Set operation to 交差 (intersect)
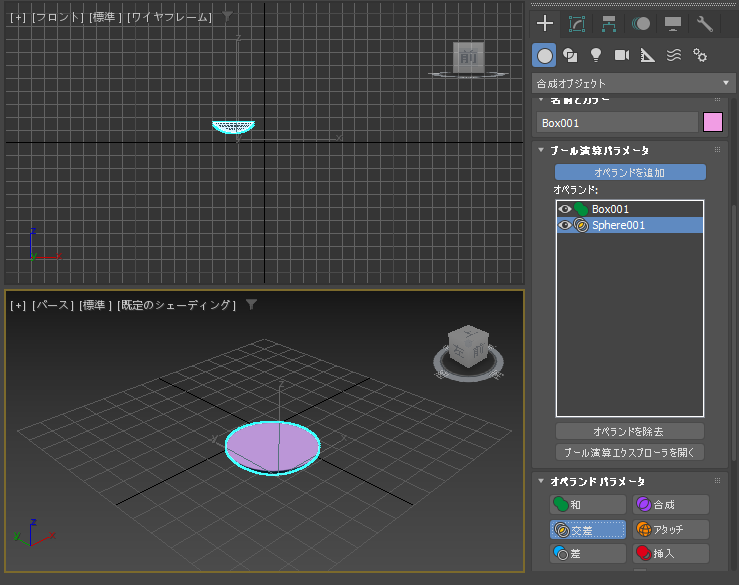This screenshot has height=585, width=739. click(588, 529)
